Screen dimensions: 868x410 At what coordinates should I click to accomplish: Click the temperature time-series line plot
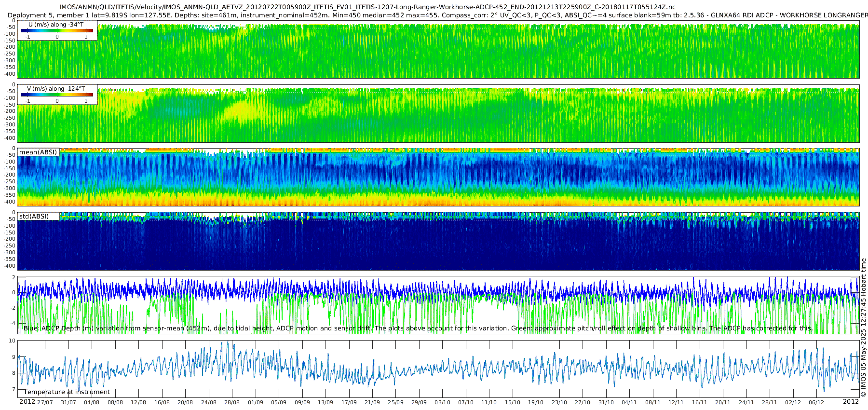[x=438, y=369]
